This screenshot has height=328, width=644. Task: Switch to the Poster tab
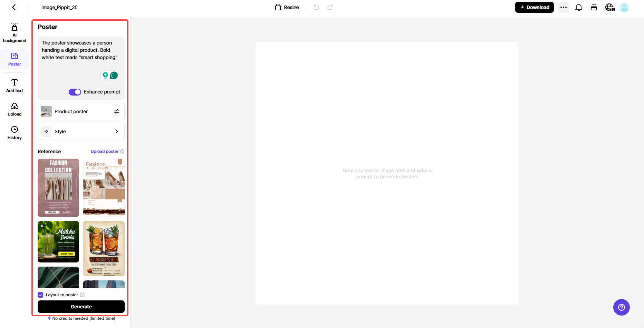[14, 59]
